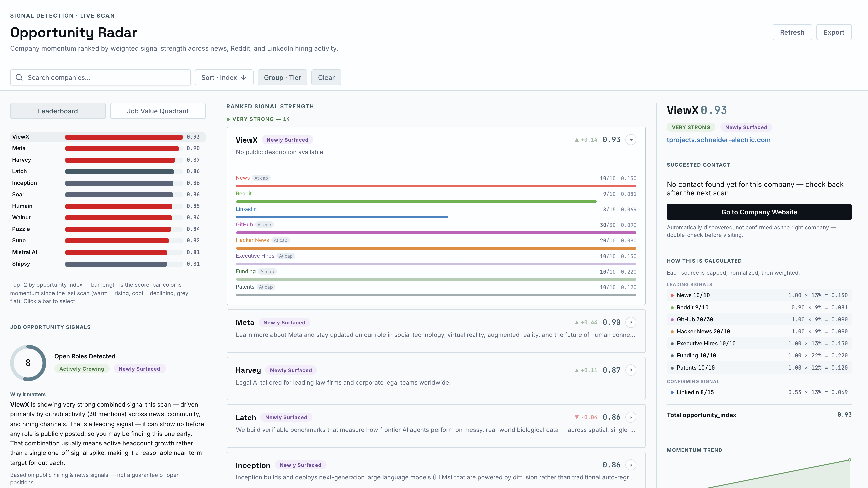Click the Harvey card title
The image size is (868, 488).
coord(248,370)
